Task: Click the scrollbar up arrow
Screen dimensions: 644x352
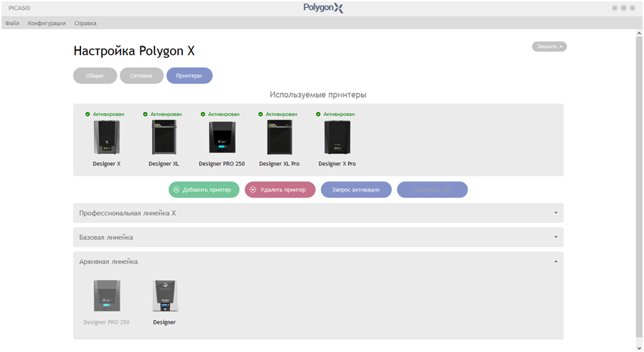Action: [639, 33]
